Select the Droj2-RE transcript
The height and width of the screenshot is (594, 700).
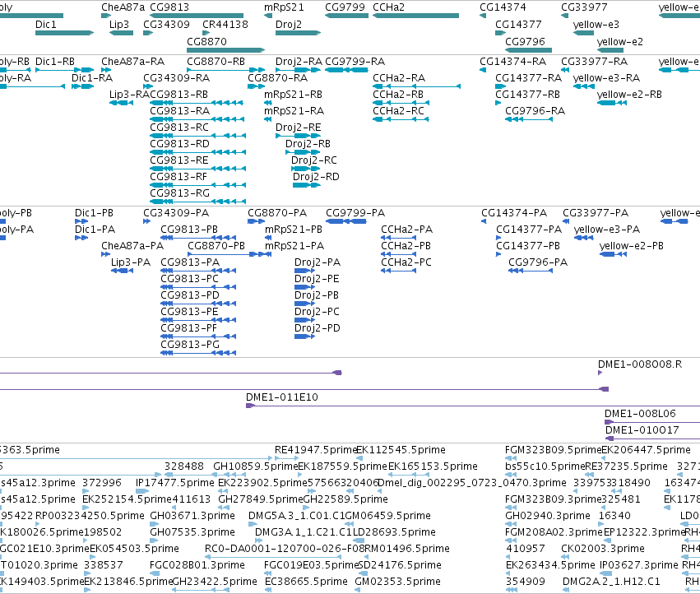point(299,136)
